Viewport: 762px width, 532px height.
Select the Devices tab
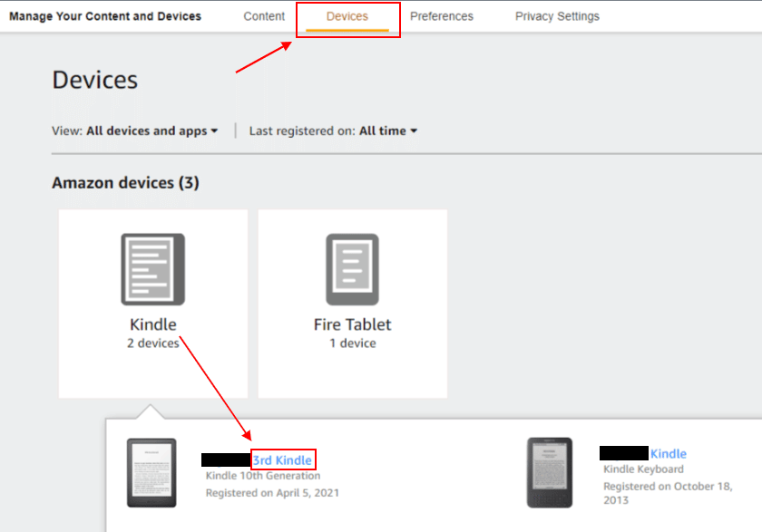[347, 16]
